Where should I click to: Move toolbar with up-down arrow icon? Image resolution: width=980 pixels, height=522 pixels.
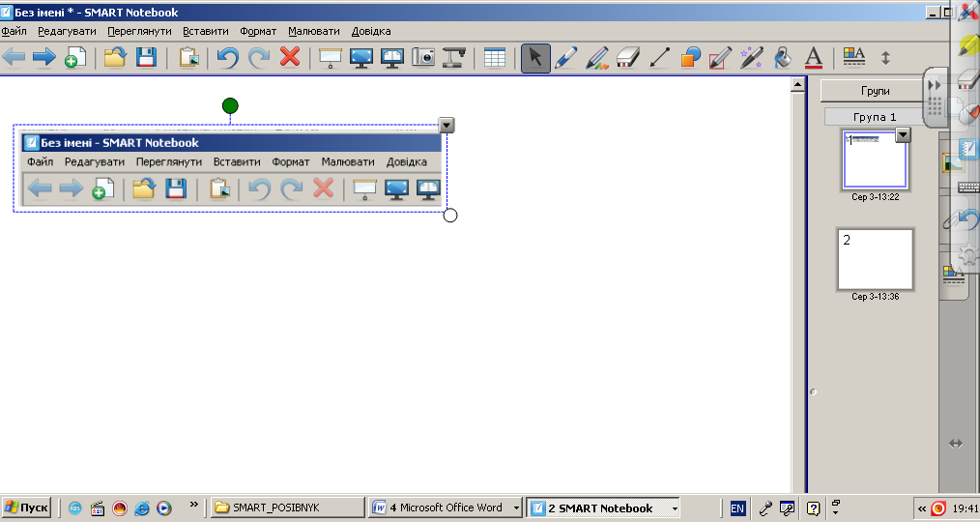885,58
